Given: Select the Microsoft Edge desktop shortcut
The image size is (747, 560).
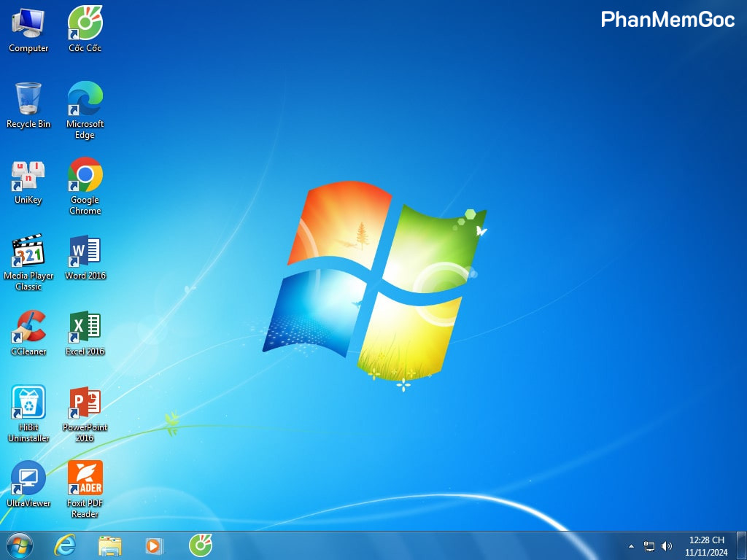Looking at the screenshot, I should click(85, 99).
